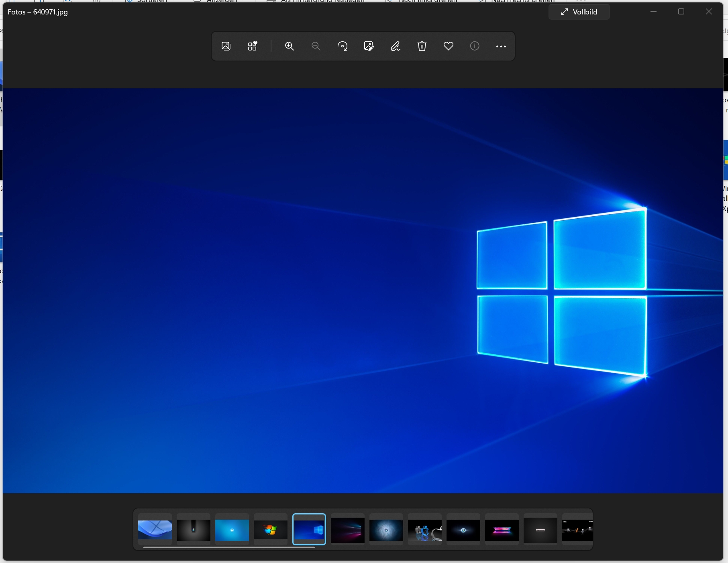Click the Fotos – 640971.jpg window title
The image size is (728, 563).
pyautogui.click(x=38, y=12)
